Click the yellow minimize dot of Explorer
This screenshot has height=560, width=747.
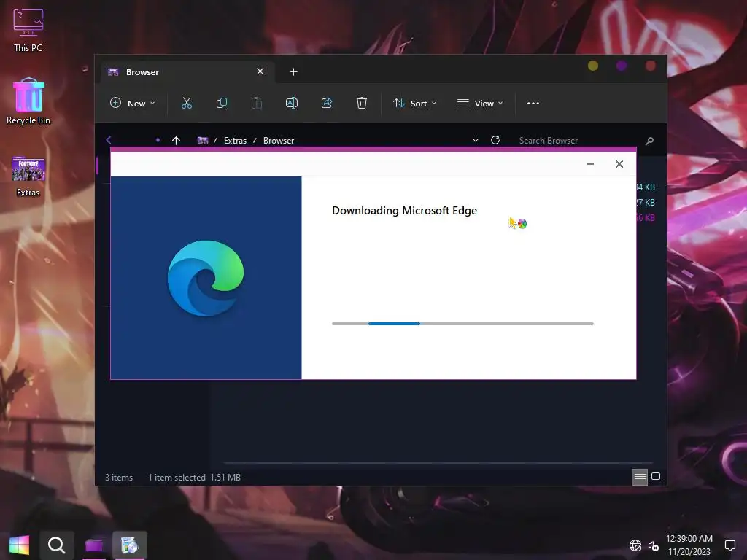click(x=592, y=66)
